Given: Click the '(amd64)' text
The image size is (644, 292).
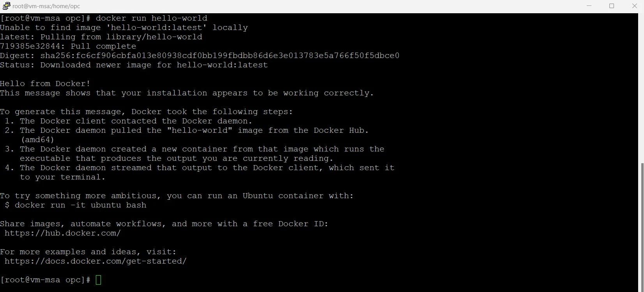Looking at the screenshot, I should tap(37, 140).
